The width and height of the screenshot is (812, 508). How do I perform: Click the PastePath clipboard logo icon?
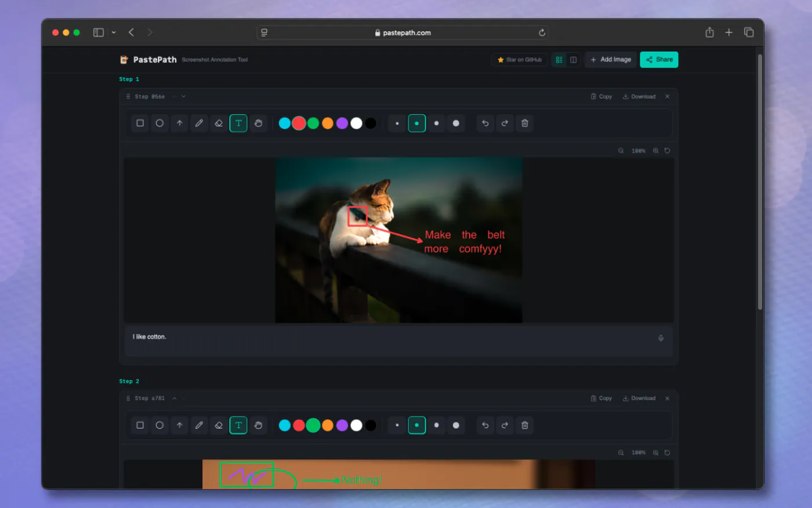(124, 60)
